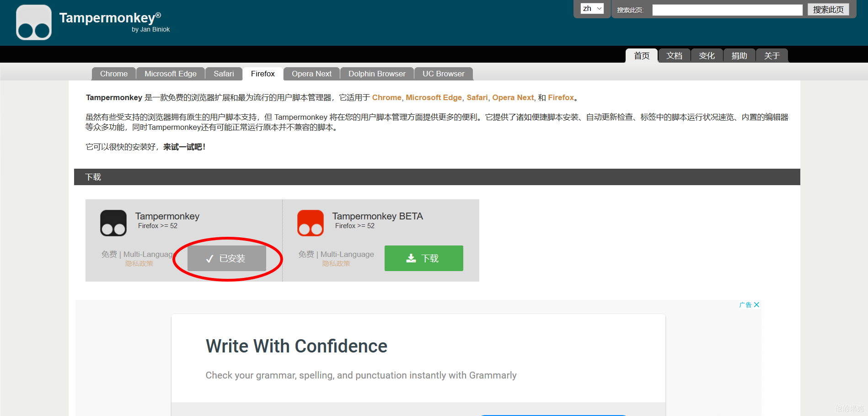Select the Safari browser tab
The height and width of the screenshot is (416, 868).
pyautogui.click(x=224, y=74)
